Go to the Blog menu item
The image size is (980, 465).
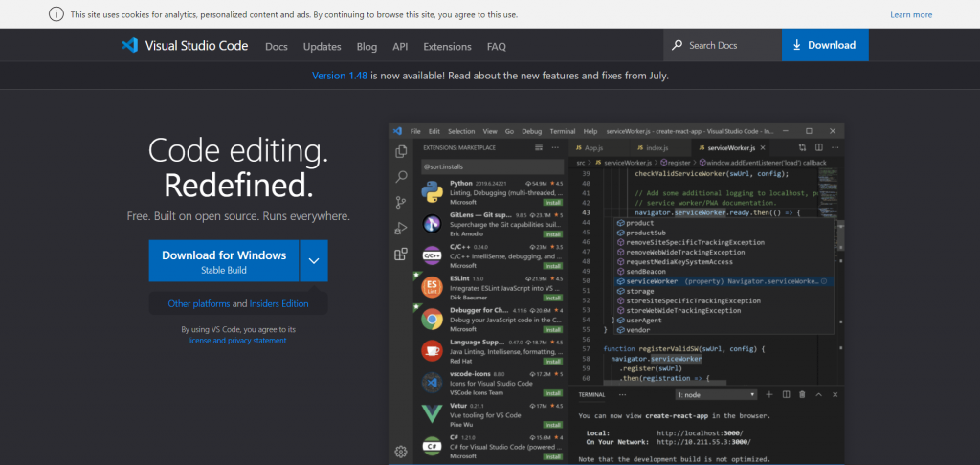(x=367, y=46)
